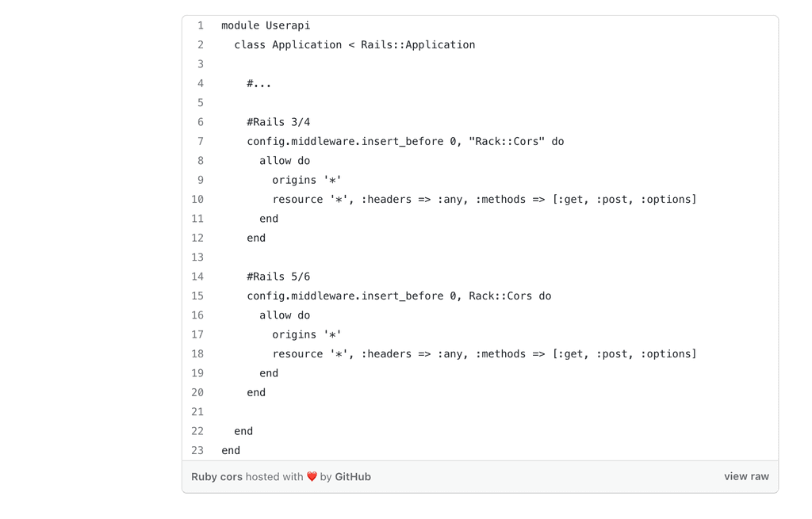Select line number 1 in the gutter

pyautogui.click(x=201, y=26)
